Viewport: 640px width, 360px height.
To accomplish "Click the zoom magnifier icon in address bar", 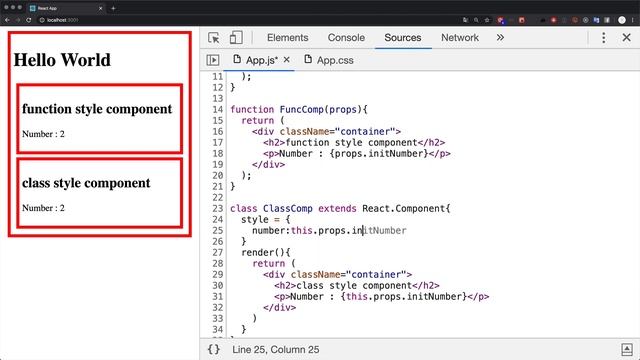I will point(476,20).
